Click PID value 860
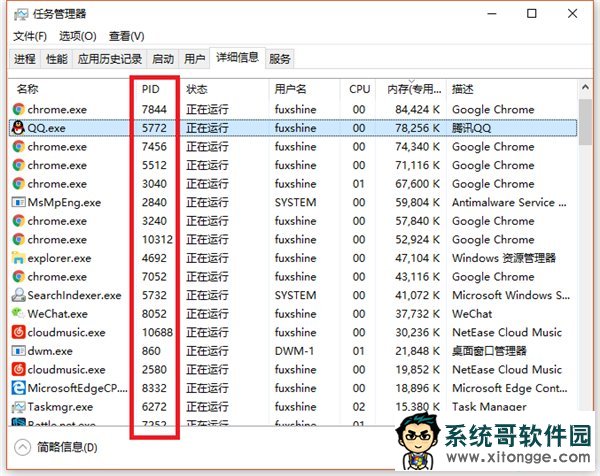The height and width of the screenshot is (476, 600). (x=151, y=351)
